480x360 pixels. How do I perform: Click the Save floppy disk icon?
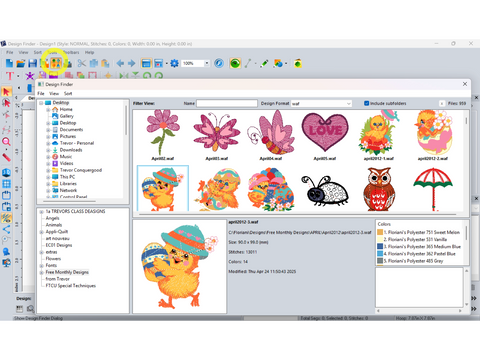click(x=32, y=63)
